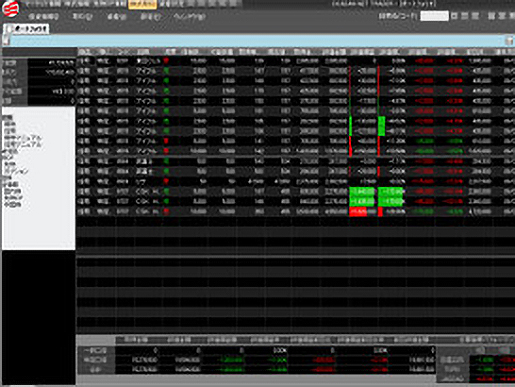
Task: Click the red marker in the last CSK row
Action: pyautogui.click(x=166, y=211)
